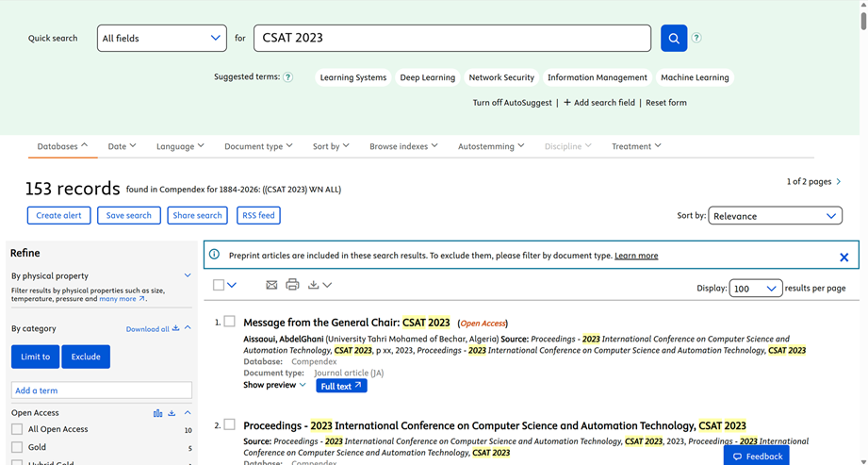Open the Databases filter menu
868x465 pixels.
pyautogui.click(x=62, y=146)
